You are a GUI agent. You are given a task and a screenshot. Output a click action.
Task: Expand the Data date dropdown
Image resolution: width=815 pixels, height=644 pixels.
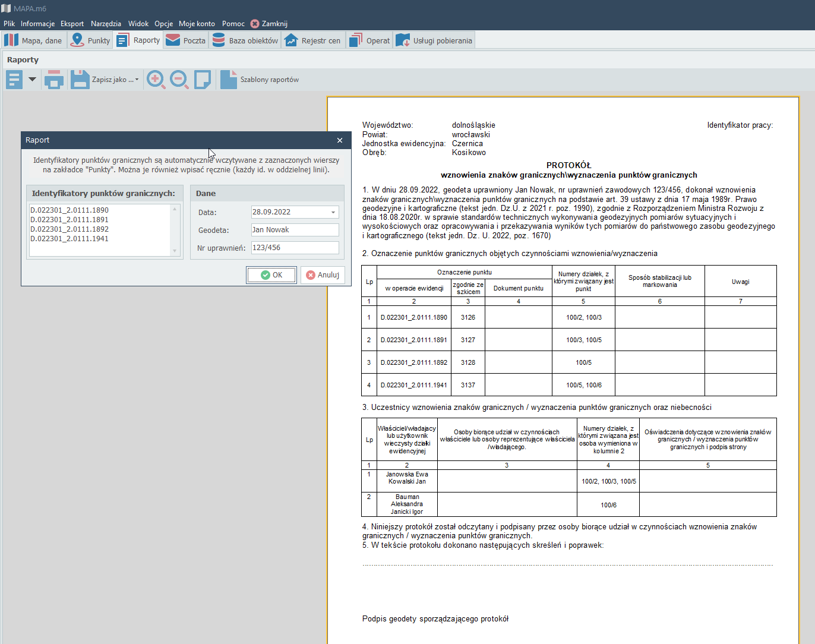333,212
